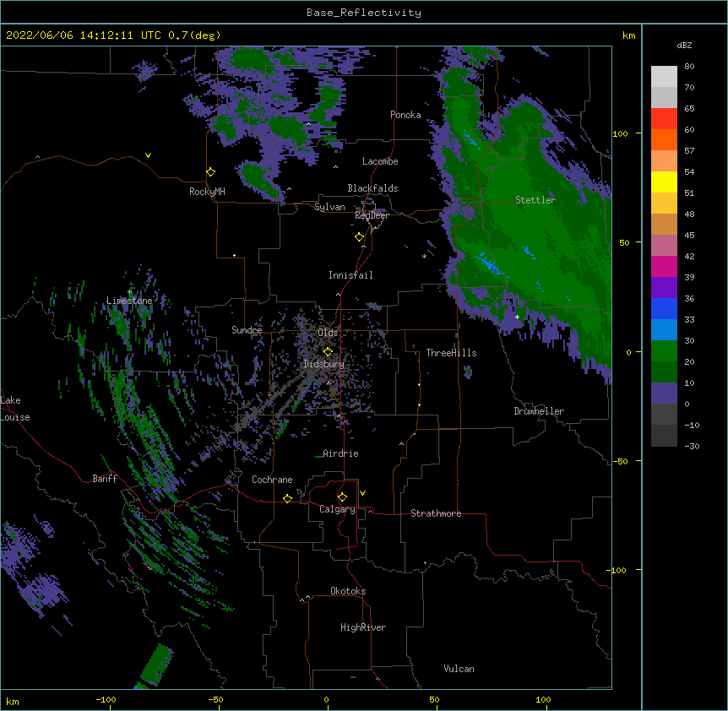Click the 80 value in the dBZ legend

click(x=689, y=67)
